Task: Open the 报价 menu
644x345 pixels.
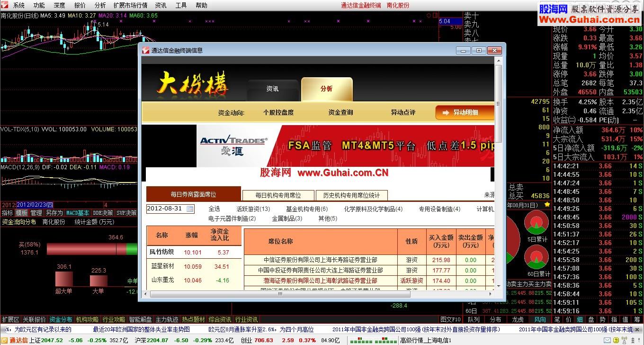Action: click(x=80, y=5)
